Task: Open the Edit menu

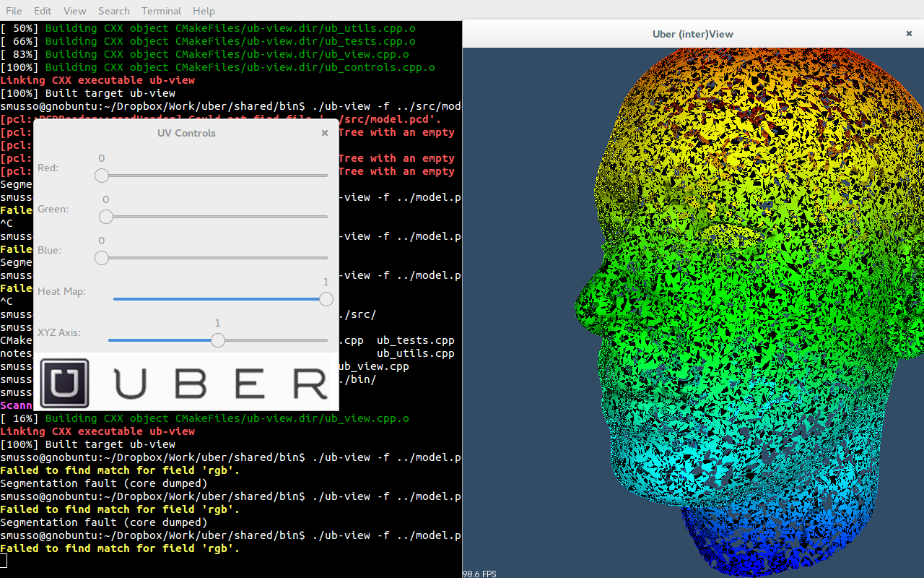Action: [43, 11]
